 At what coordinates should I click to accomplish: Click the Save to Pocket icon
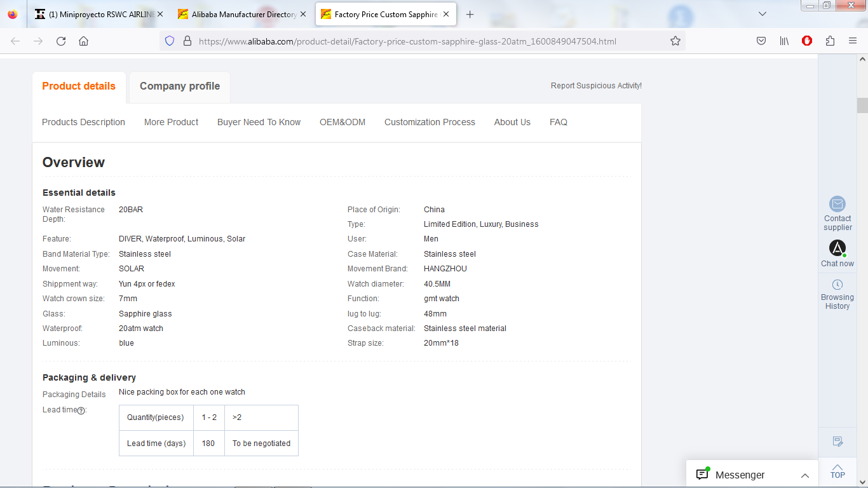coord(761,41)
